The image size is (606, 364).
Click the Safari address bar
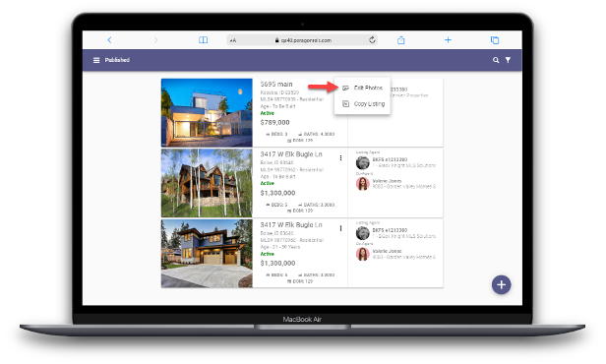click(302, 40)
